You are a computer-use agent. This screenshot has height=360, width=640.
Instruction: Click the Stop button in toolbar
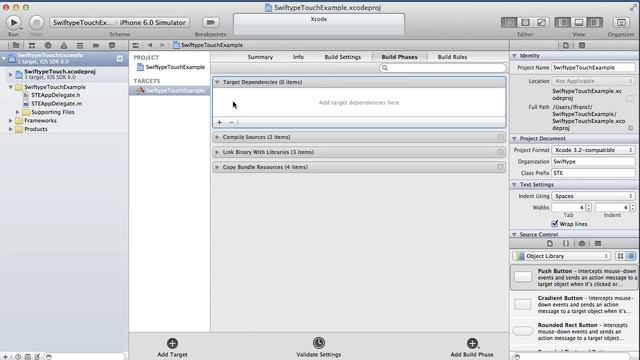36,22
